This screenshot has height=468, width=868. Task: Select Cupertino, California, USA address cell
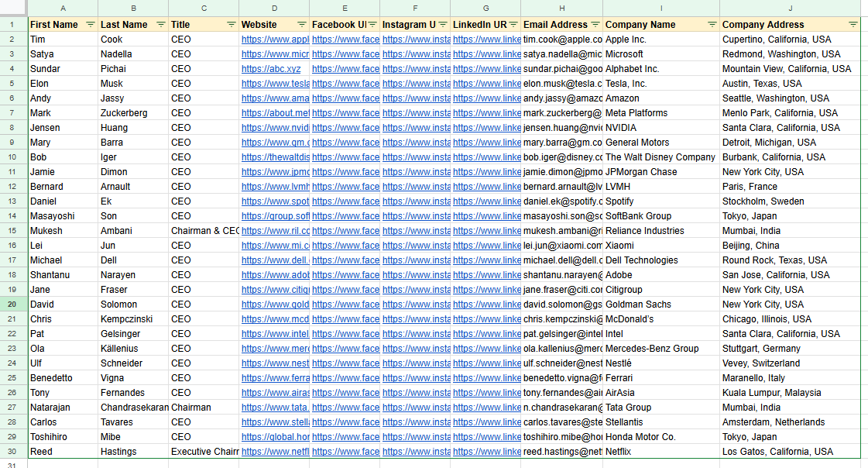click(790, 40)
